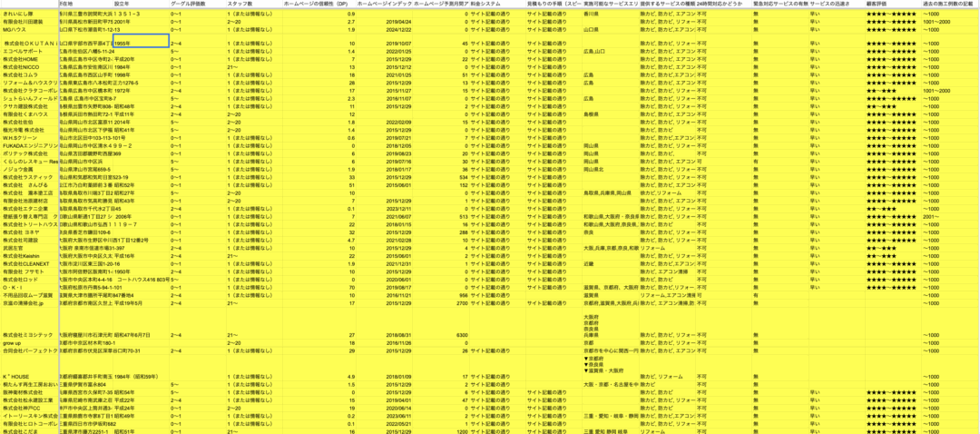Click the 岡山県北 service area cell
Image resolution: width=980 pixels, height=434 pixels.
611,169
